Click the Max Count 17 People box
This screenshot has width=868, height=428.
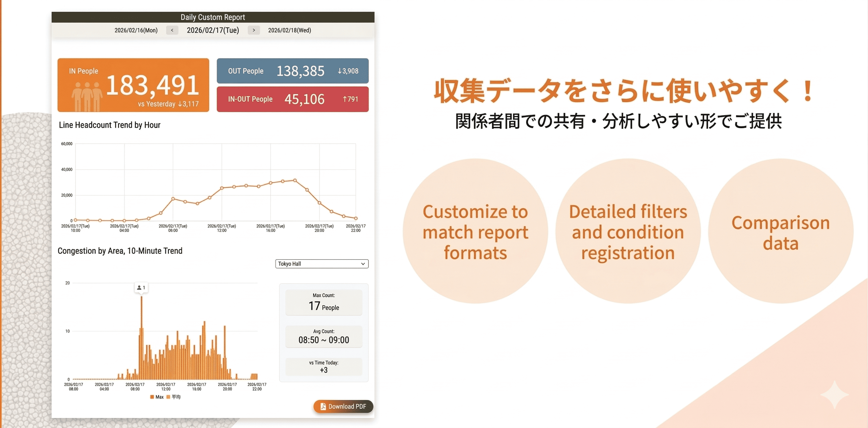pos(323,302)
